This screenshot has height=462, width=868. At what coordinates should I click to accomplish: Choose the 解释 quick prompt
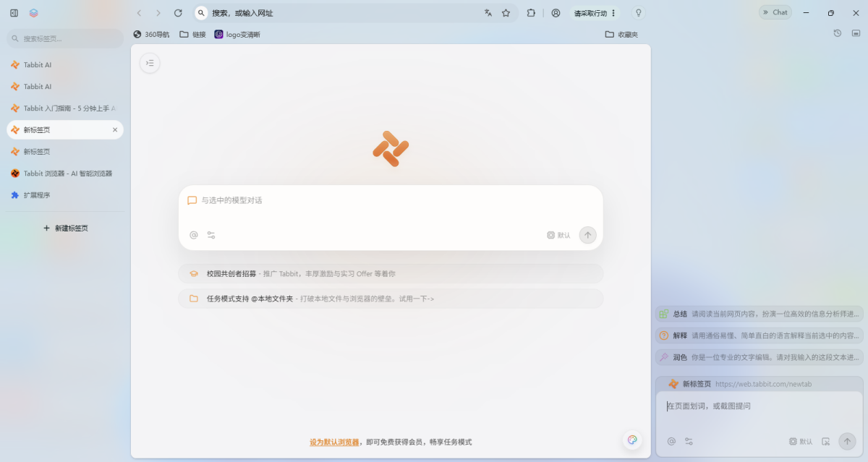[x=759, y=335]
